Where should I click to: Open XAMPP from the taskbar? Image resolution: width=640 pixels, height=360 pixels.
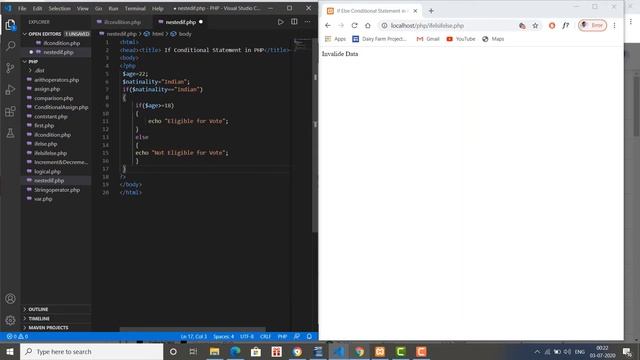(380, 351)
